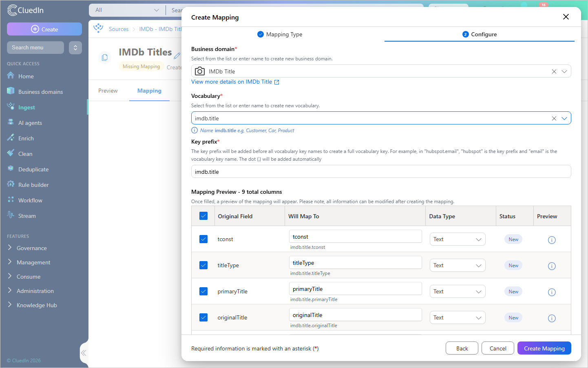588x368 pixels.
Task: Click the sort toggle beside Search menu
Action: click(x=75, y=48)
